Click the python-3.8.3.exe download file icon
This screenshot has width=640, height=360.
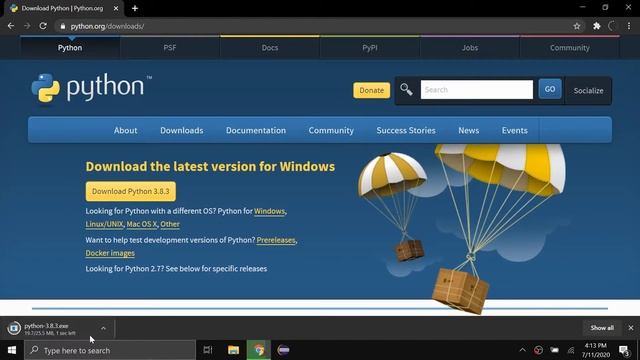click(14, 328)
